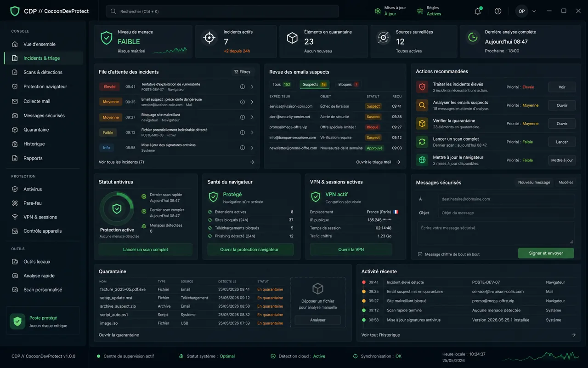The image size is (588, 368).
Task: Open Modèles in Messages sécurisés
Action: click(x=566, y=182)
